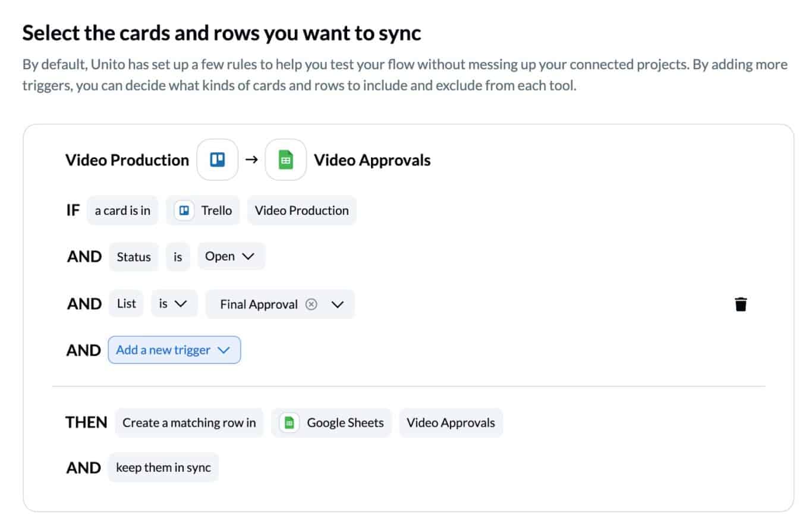This screenshot has width=812, height=527.
Task: Open the Add a new trigger dropdown
Action: 174,350
